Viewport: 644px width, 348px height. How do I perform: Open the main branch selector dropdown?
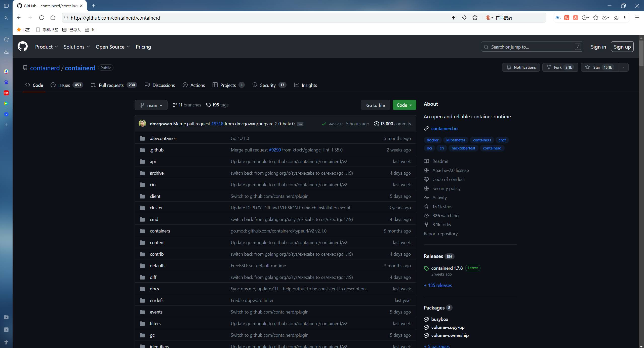(151, 105)
